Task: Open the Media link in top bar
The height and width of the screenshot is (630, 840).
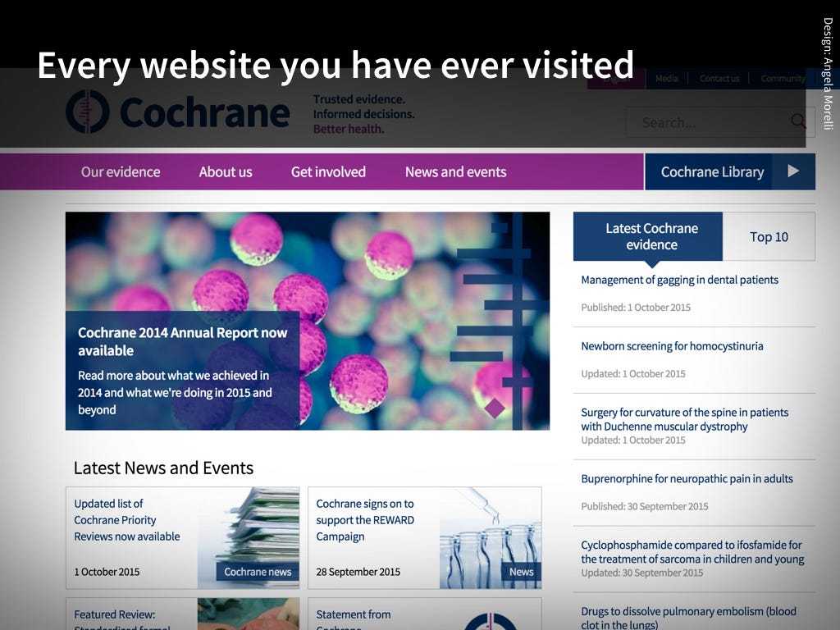Action: (x=666, y=79)
